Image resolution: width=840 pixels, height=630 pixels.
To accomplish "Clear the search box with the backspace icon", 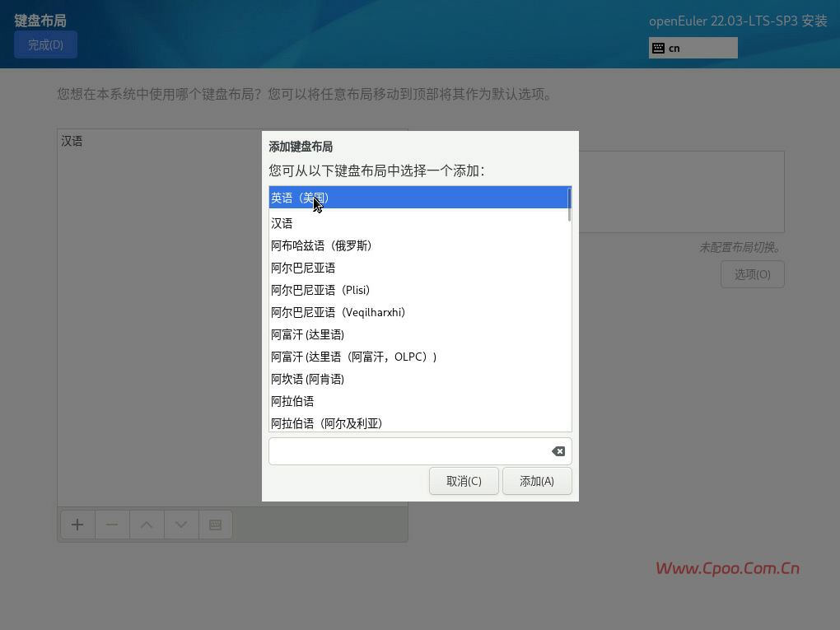I will pos(558,451).
